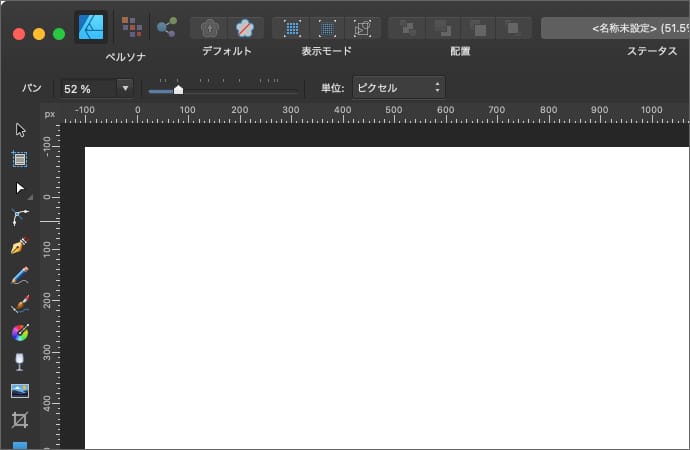Select the Pen tool
The width and height of the screenshot is (690, 450).
click(x=20, y=245)
